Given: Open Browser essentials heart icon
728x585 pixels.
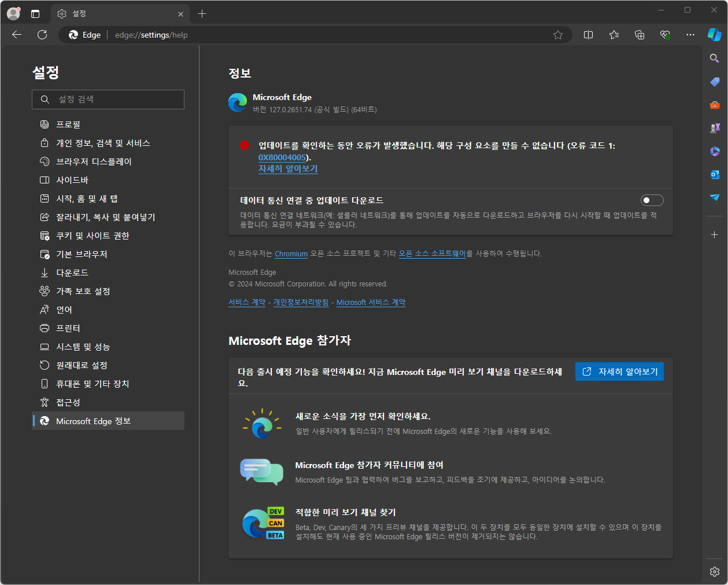Looking at the screenshot, I should pyautogui.click(x=665, y=35).
